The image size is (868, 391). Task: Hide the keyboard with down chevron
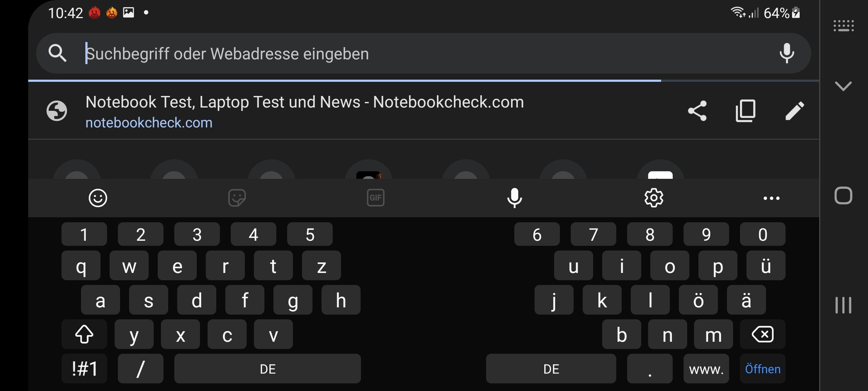click(843, 86)
